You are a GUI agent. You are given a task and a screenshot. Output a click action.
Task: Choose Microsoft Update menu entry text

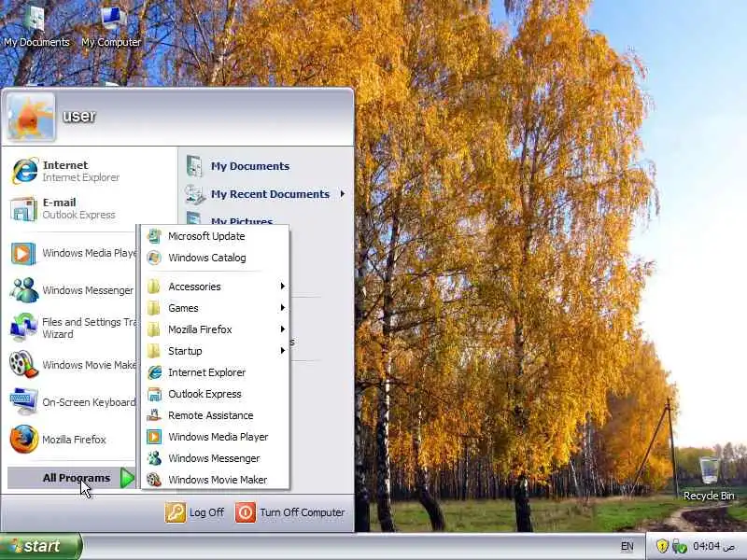pyautogui.click(x=206, y=236)
